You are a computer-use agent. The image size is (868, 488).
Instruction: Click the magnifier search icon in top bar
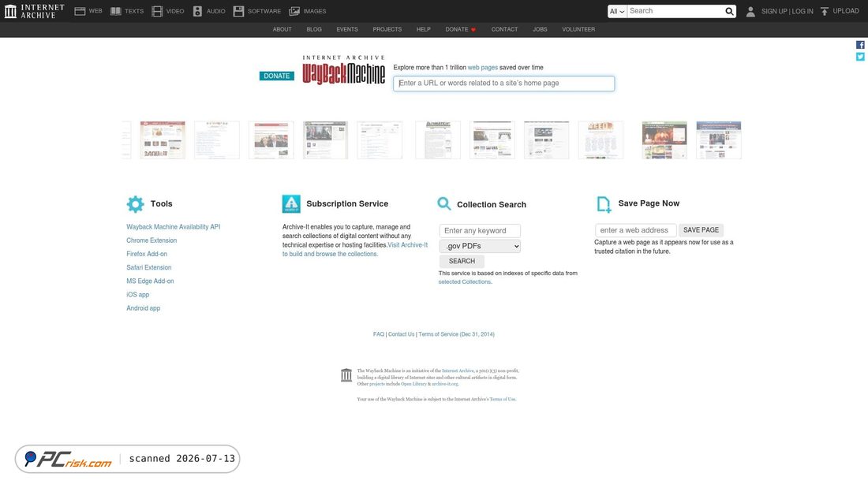730,11
